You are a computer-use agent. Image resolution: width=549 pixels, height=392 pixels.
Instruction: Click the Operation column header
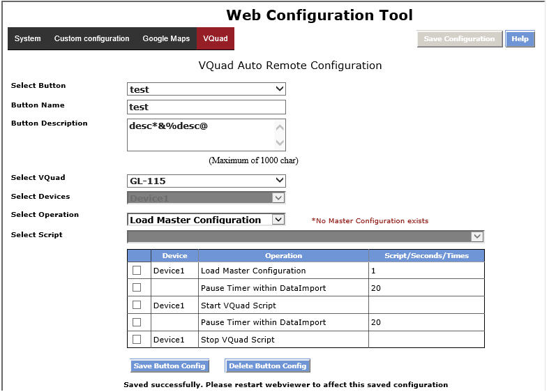pos(284,256)
